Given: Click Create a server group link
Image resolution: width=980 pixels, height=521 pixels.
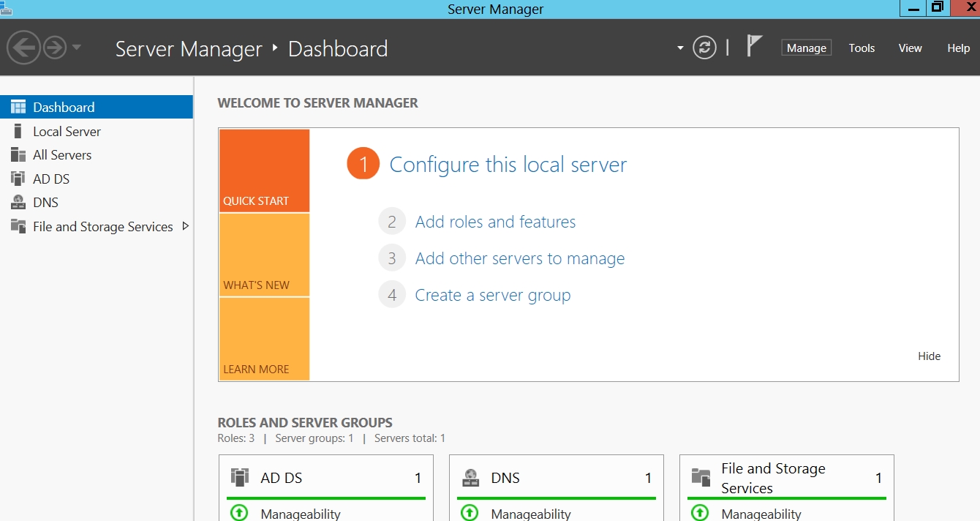Looking at the screenshot, I should click(492, 295).
